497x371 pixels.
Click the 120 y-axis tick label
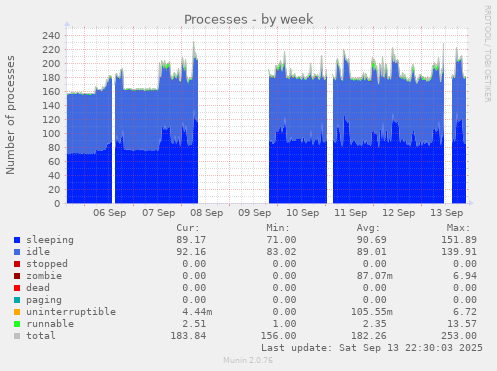(x=51, y=120)
